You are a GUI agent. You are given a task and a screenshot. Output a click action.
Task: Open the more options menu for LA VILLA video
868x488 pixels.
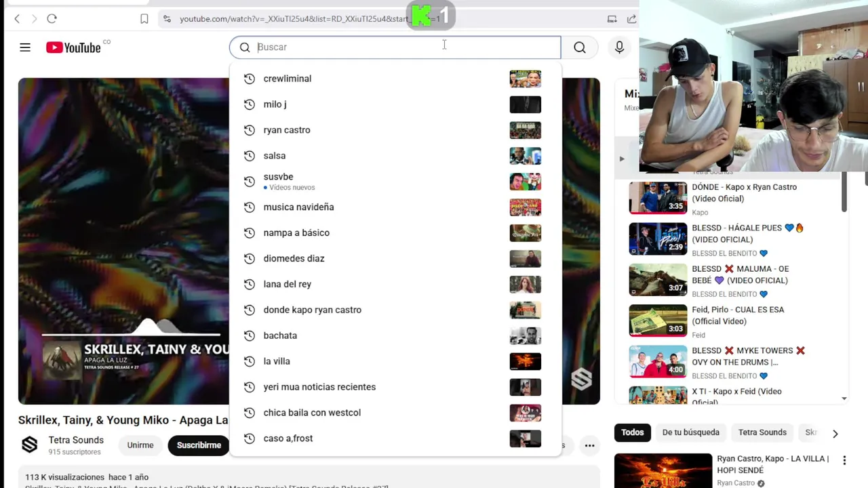click(844, 460)
